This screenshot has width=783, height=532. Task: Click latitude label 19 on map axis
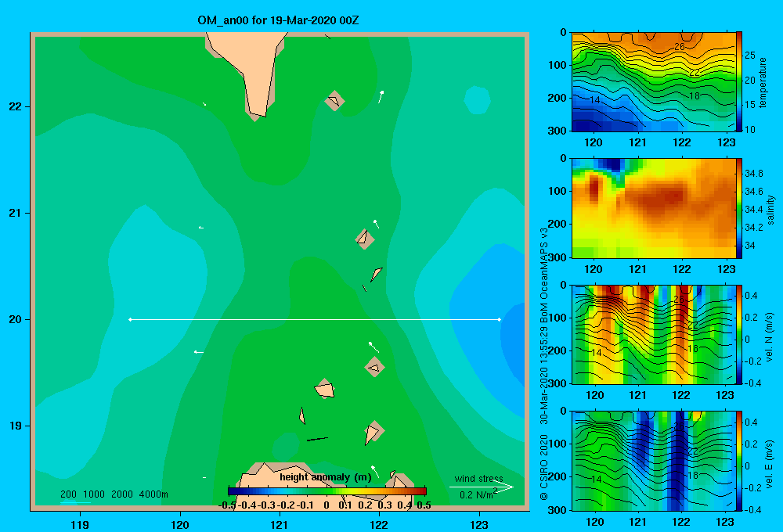16,426
